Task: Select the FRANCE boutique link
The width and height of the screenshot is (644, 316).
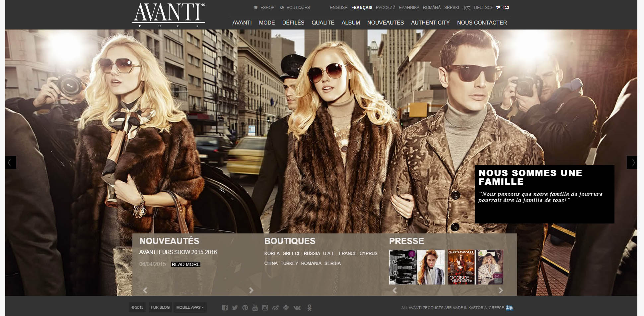Action: pos(348,253)
